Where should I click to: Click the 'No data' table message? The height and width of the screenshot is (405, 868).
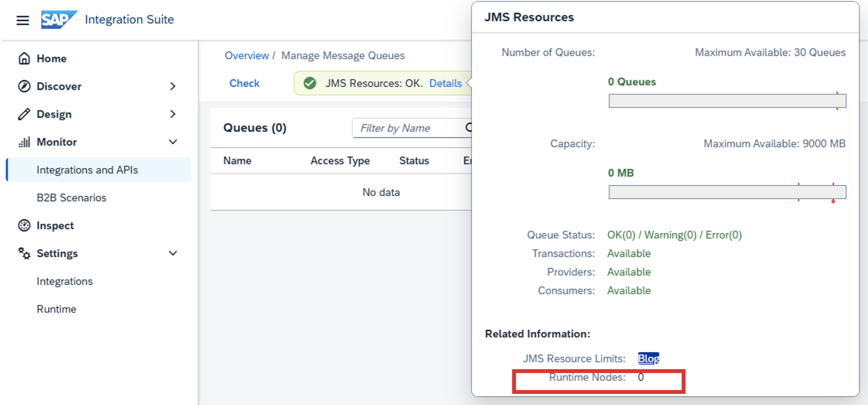[x=381, y=192]
